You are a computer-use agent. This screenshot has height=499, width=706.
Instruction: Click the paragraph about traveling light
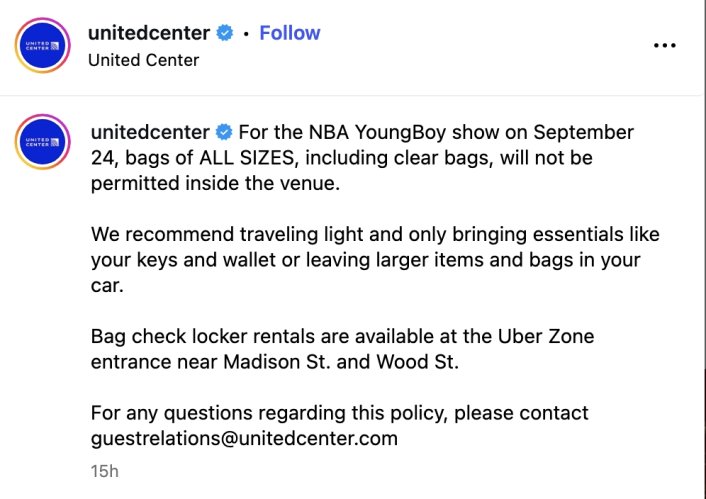(376, 260)
